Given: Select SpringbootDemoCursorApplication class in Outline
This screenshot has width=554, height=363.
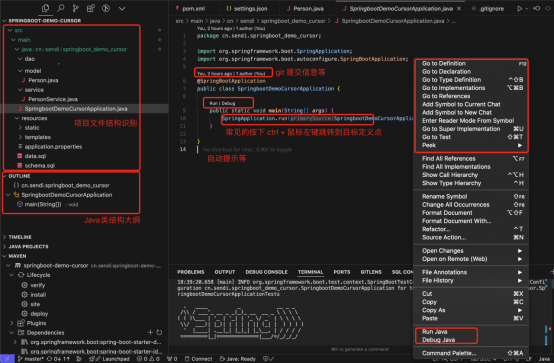Looking at the screenshot, I should pyautogui.click(x=63, y=195).
